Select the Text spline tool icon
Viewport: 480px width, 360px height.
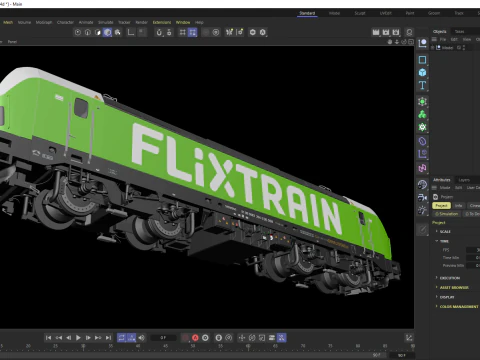tap(422, 85)
